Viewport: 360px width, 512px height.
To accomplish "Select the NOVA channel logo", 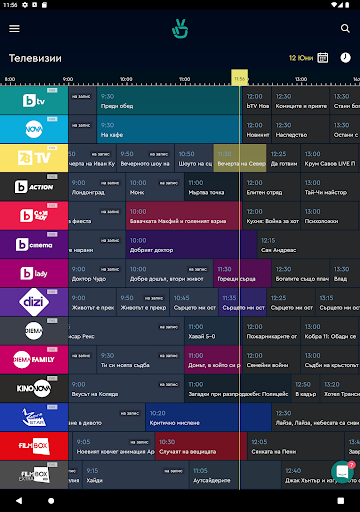I will pyautogui.click(x=34, y=129).
